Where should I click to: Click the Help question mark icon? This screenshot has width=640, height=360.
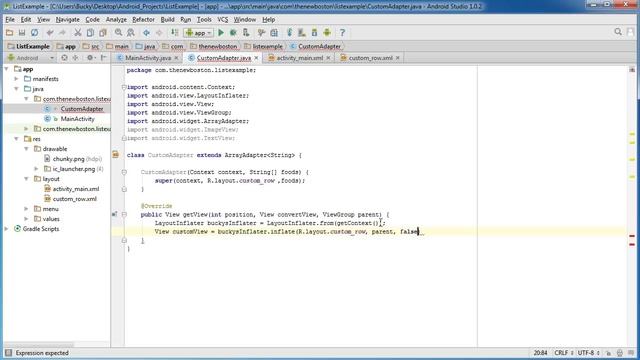pyautogui.click(x=342, y=33)
